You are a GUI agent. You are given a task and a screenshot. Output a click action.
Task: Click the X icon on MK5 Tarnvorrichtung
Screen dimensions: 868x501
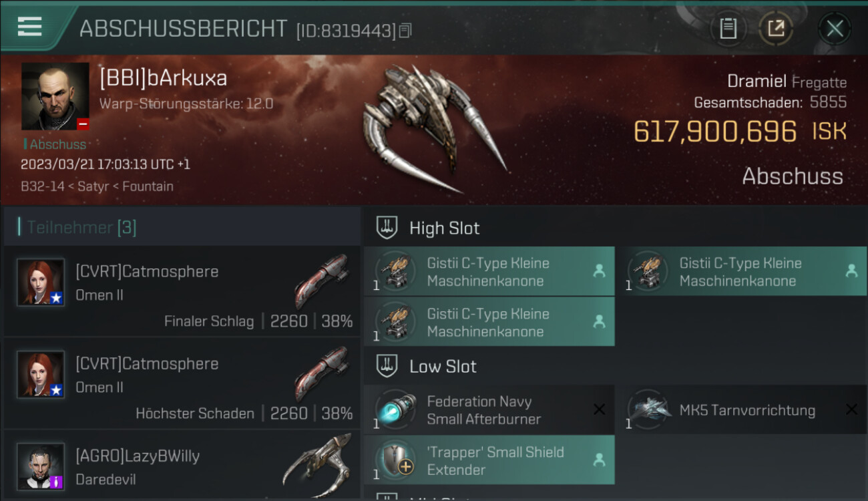point(851,409)
